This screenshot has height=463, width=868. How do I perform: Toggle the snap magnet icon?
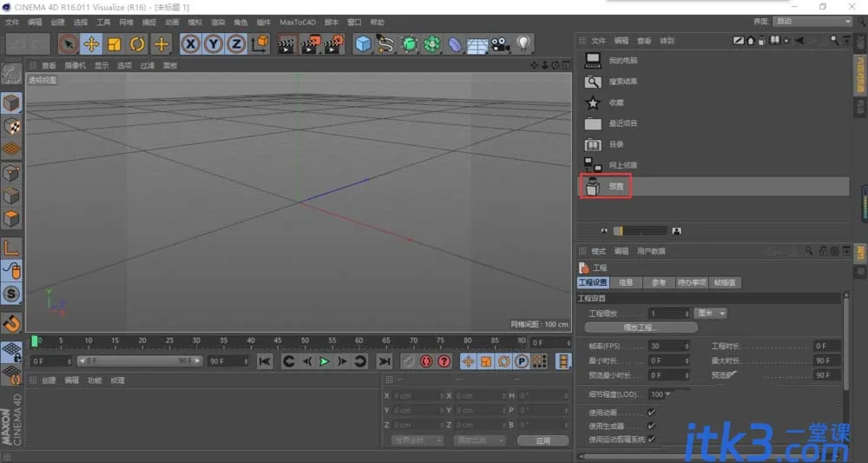click(x=11, y=323)
